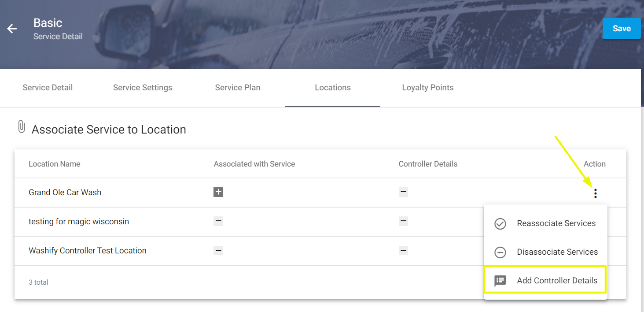Screen dimensions: 644x312
Task: Click the Associated with Service dash for Washify Controller Test Location
Action: 218,250
